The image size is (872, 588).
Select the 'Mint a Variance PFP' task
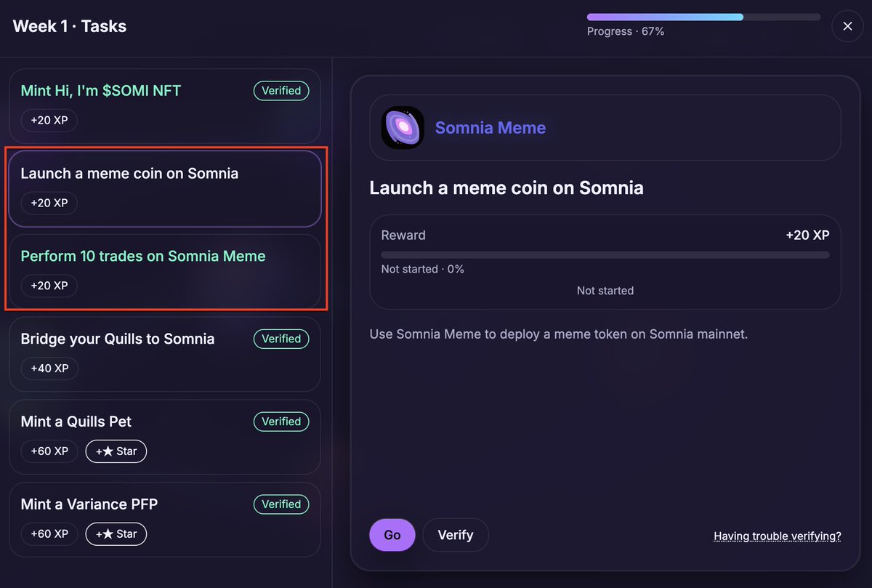coord(165,520)
